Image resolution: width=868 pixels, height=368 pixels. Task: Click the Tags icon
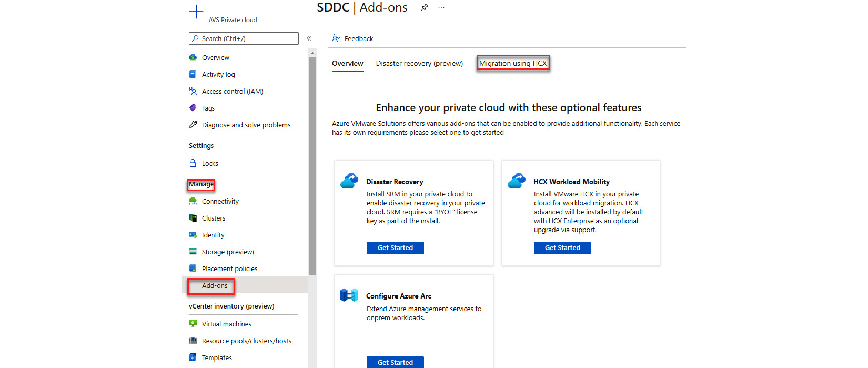pyautogui.click(x=193, y=108)
